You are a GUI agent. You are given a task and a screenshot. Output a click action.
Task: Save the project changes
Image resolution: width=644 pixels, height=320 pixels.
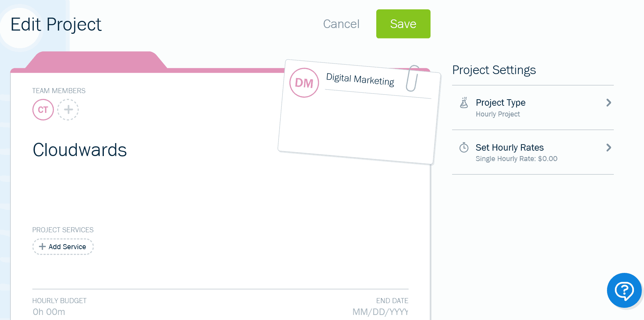click(403, 24)
